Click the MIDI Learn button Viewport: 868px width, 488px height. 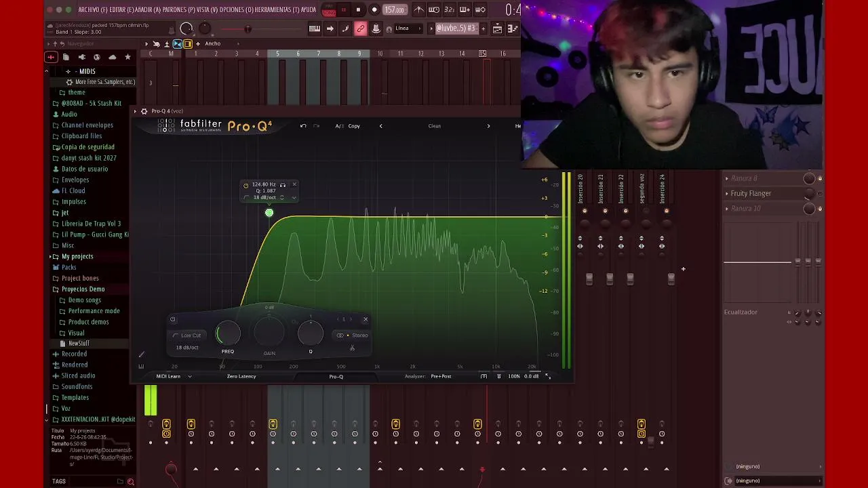(x=168, y=377)
